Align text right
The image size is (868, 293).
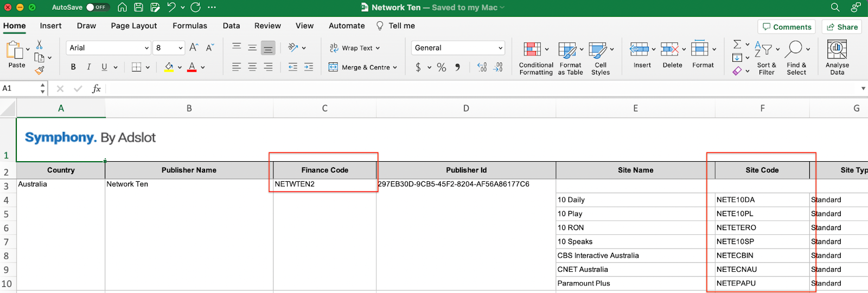click(x=268, y=67)
